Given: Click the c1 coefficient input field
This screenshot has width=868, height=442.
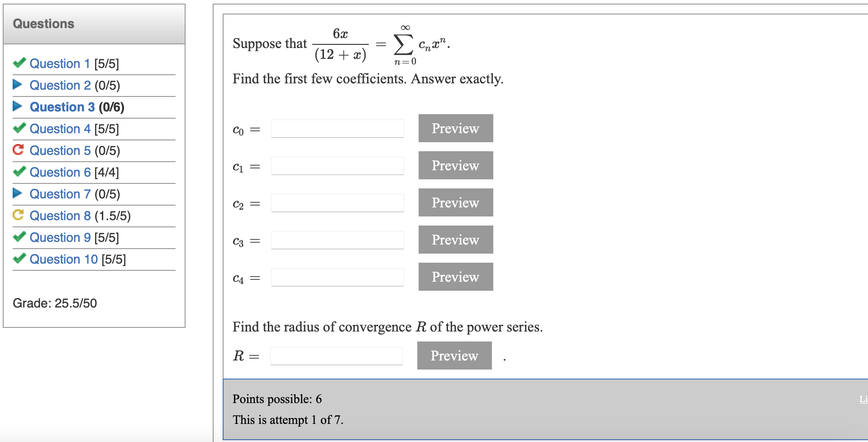Looking at the screenshot, I should point(337,166).
